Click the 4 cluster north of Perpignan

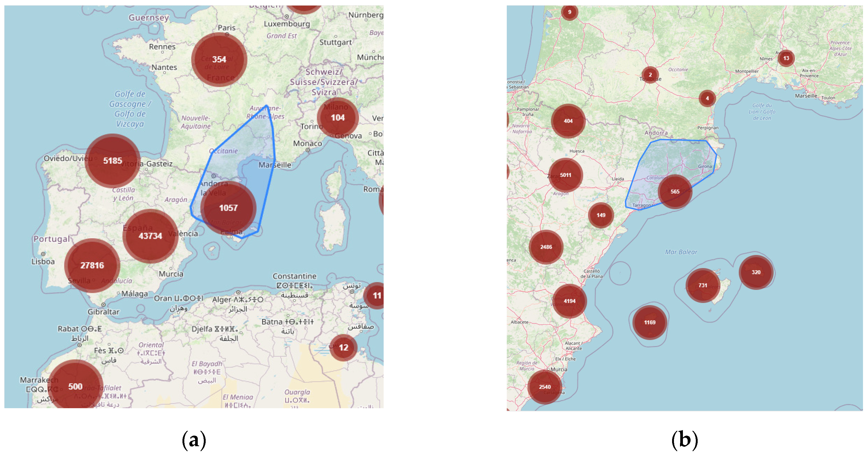[707, 98]
